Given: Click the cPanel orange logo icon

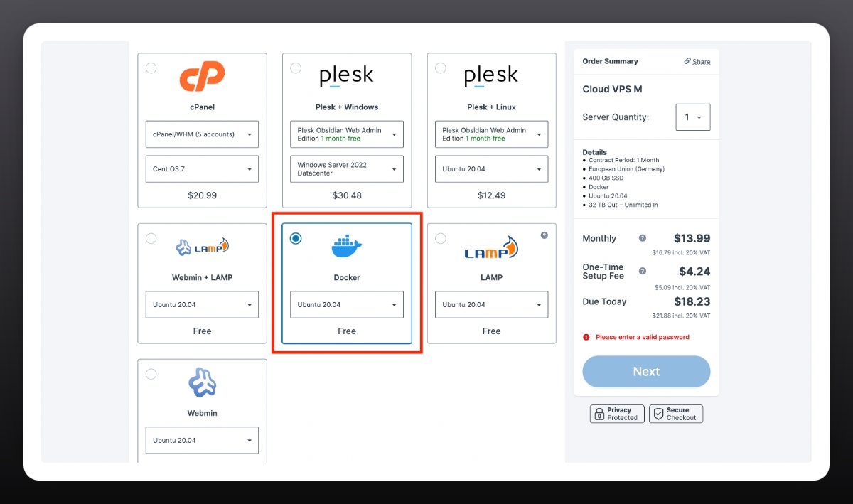Looking at the screenshot, I should [x=202, y=76].
